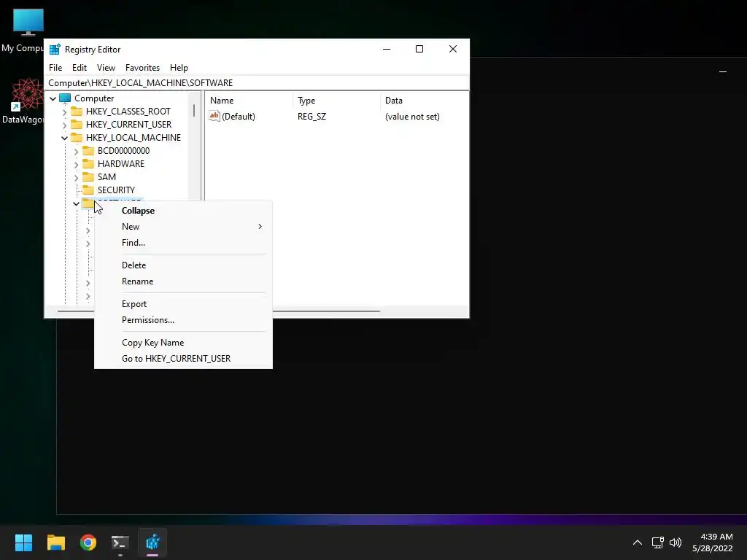747x560 pixels.
Task: Open the New submenu in context menu
Action: 183,227
